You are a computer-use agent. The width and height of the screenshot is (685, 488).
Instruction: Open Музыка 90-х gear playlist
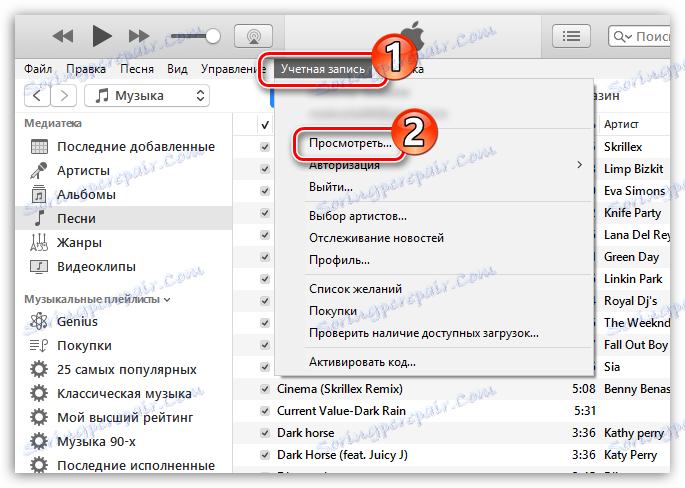[39, 441]
